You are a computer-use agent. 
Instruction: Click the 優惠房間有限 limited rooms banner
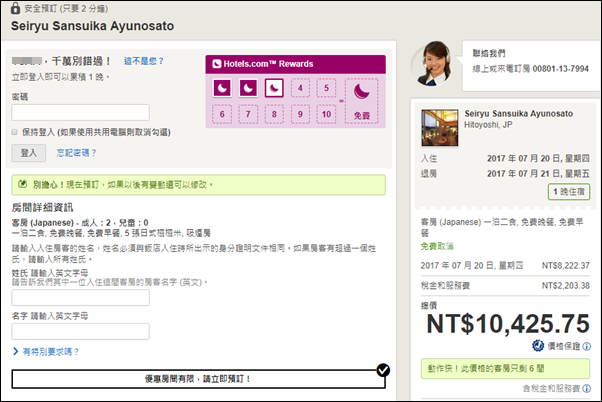(198, 379)
